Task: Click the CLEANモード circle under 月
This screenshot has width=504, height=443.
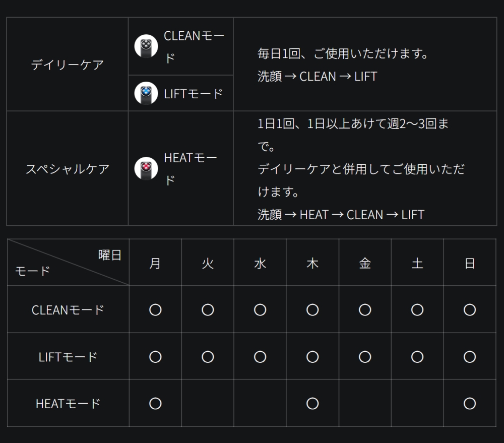Action: coord(155,310)
